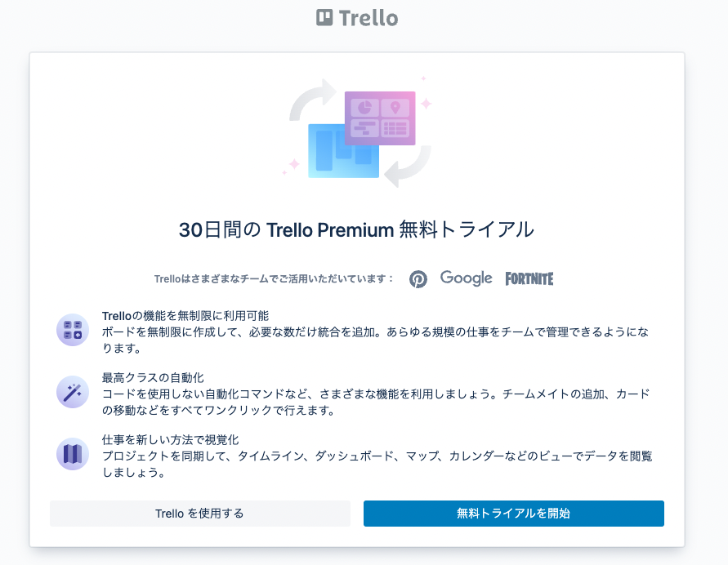Click the lower-right gray curved arrow in the illustration
The height and width of the screenshot is (565, 728).
pos(408,170)
